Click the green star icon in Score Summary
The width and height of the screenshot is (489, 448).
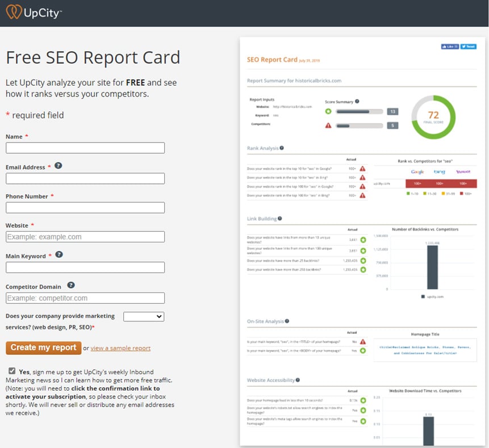coord(328,111)
